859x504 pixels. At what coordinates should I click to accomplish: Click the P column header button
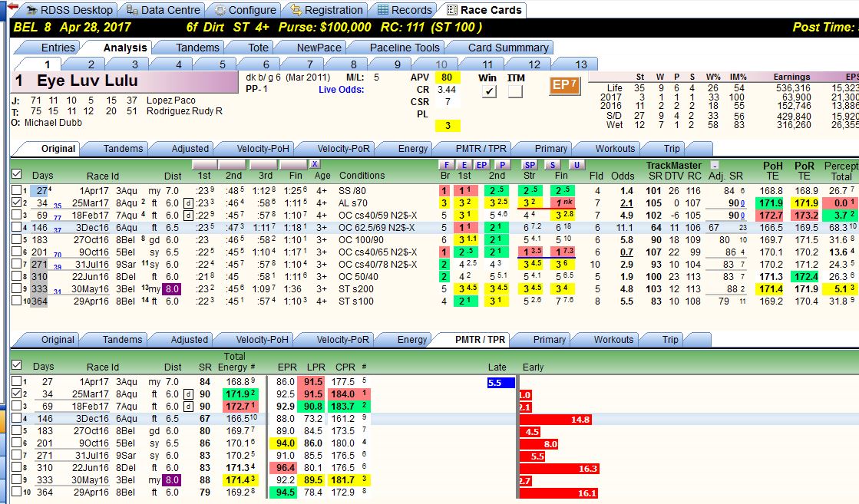pos(502,165)
